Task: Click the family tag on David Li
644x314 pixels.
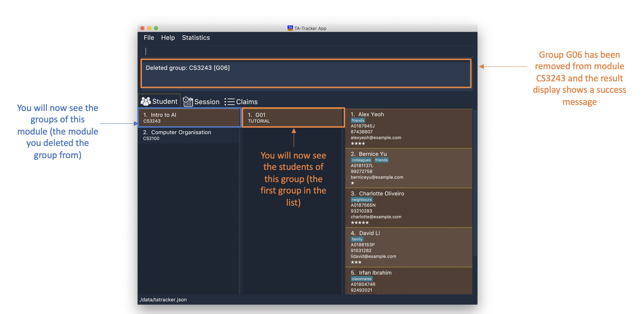Action: 357,239
